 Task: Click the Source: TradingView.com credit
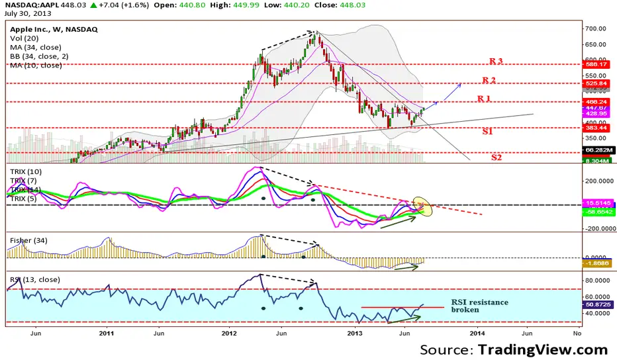(x=514, y=350)
